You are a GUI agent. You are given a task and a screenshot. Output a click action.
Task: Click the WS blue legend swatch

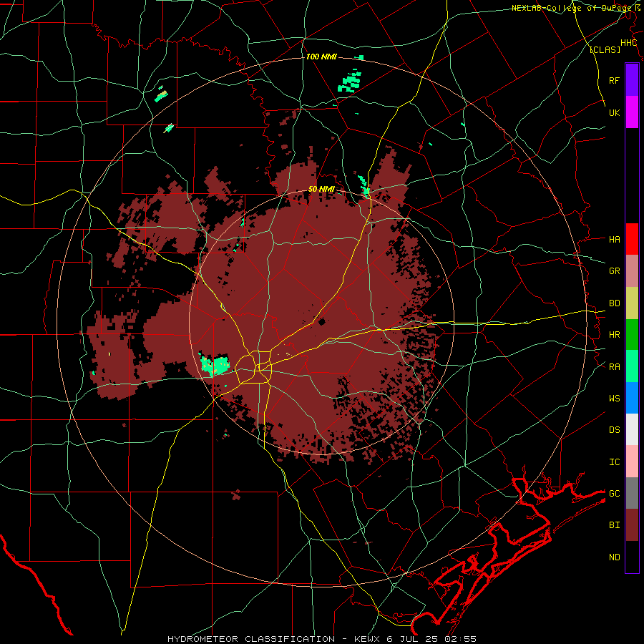[632, 398]
